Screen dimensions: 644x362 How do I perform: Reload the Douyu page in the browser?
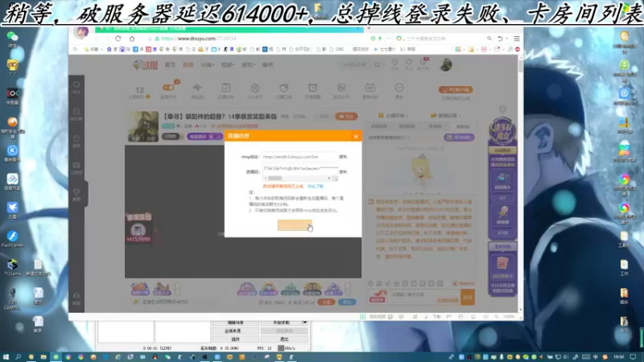(118, 39)
